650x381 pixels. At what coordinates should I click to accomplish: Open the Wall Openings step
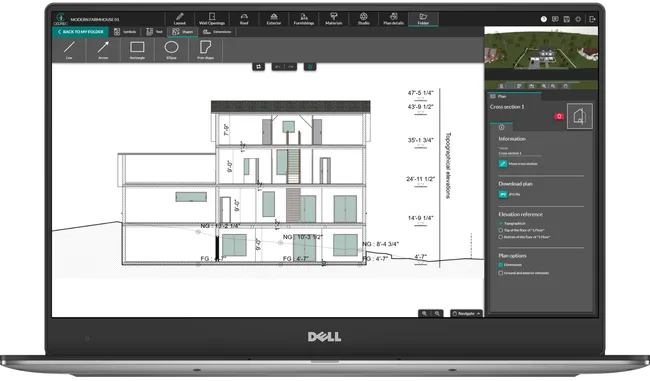coord(212,19)
